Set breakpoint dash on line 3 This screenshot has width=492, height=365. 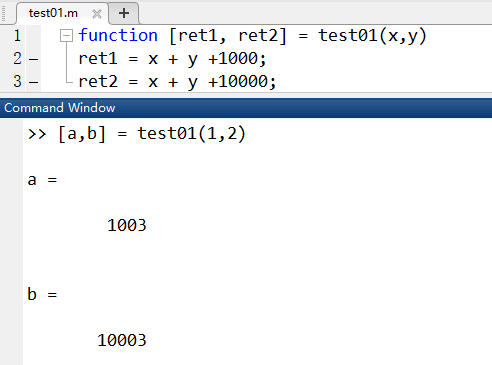[x=33, y=82]
